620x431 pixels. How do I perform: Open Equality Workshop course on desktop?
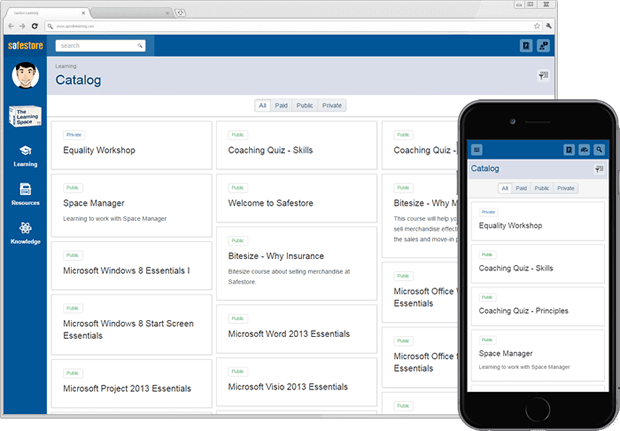tap(132, 146)
